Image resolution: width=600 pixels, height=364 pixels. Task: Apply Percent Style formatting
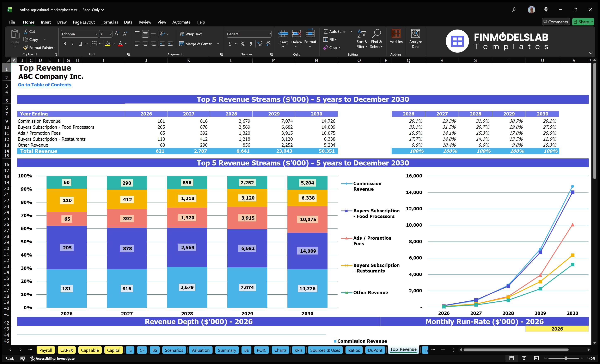tap(243, 44)
